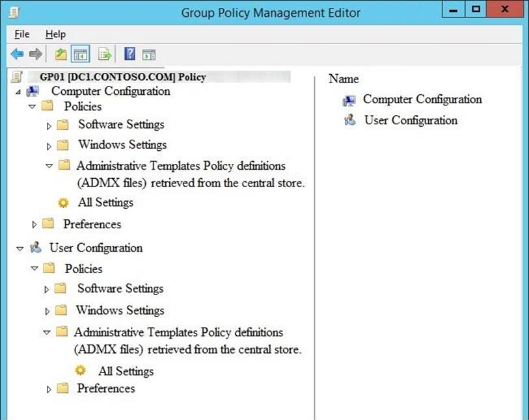Select the User Configuration icon in the right pane
The width and height of the screenshot is (529, 420).
tap(349, 120)
